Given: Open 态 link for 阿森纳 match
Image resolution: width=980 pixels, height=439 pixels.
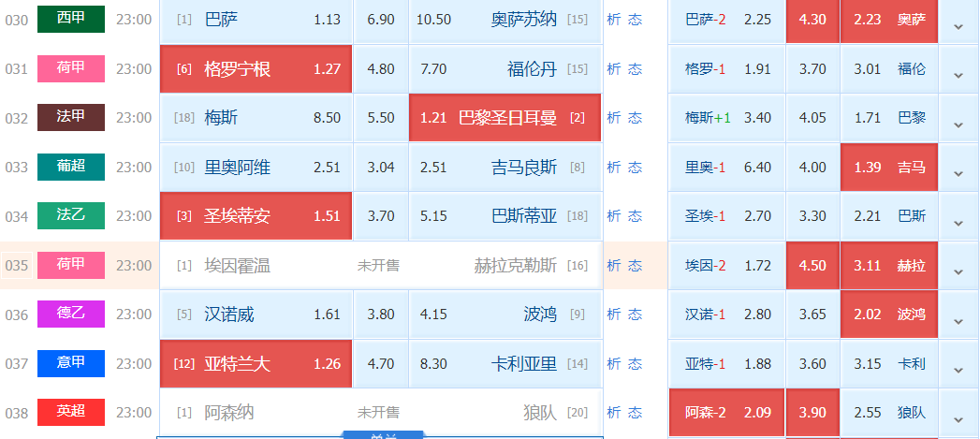Looking at the screenshot, I should click(635, 413).
